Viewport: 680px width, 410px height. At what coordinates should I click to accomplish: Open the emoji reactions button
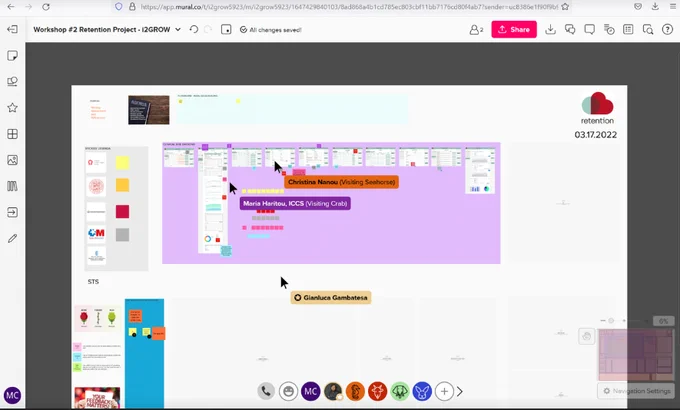(x=288, y=391)
